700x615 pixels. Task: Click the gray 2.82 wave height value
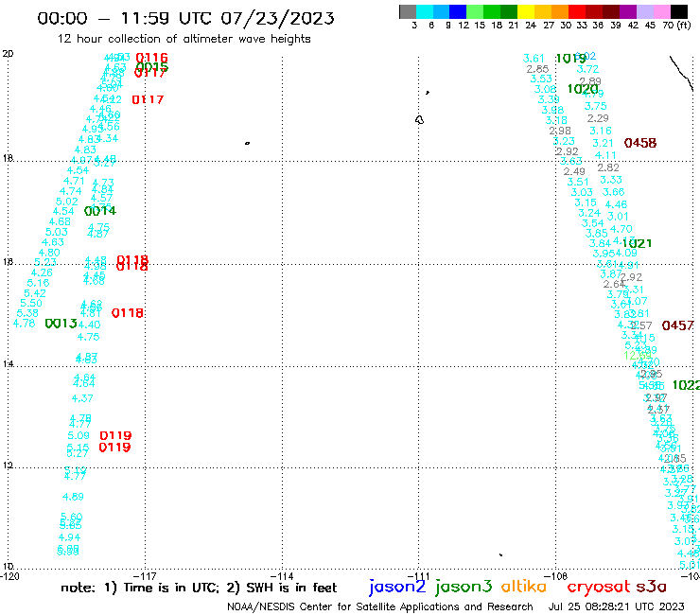pos(608,167)
